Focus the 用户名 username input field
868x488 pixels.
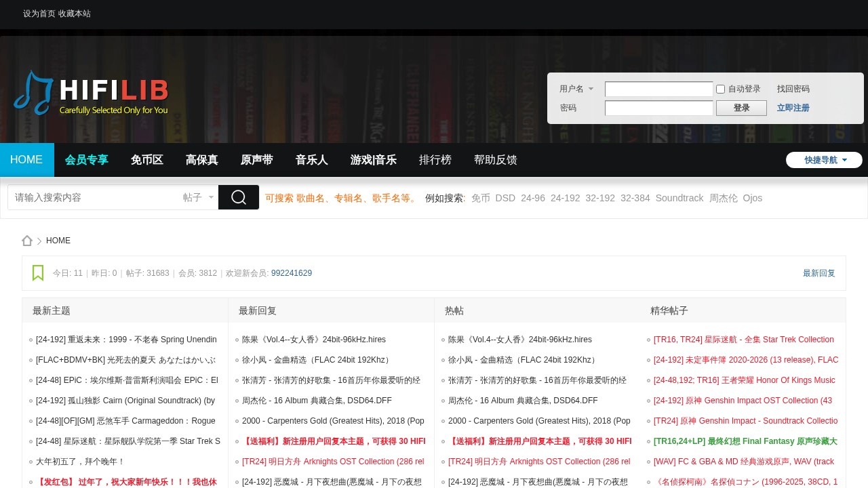coord(658,89)
